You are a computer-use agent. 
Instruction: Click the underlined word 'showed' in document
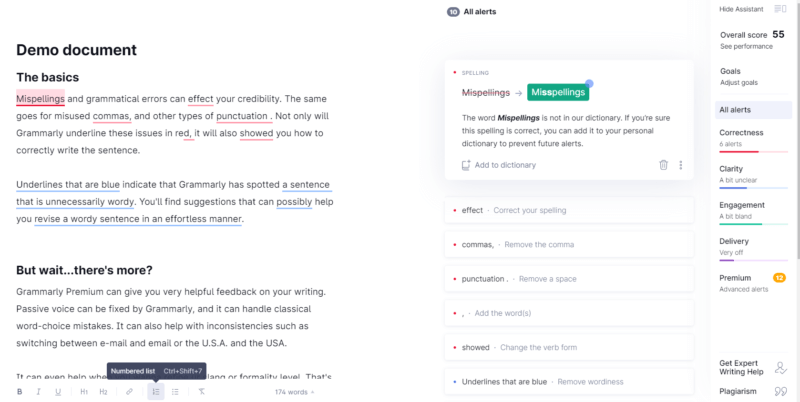pos(256,133)
